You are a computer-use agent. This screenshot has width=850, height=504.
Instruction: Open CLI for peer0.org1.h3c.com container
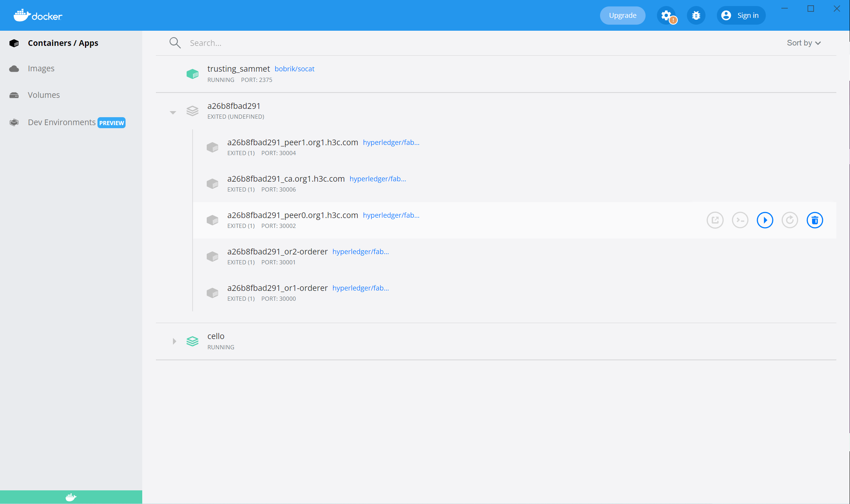740,220
